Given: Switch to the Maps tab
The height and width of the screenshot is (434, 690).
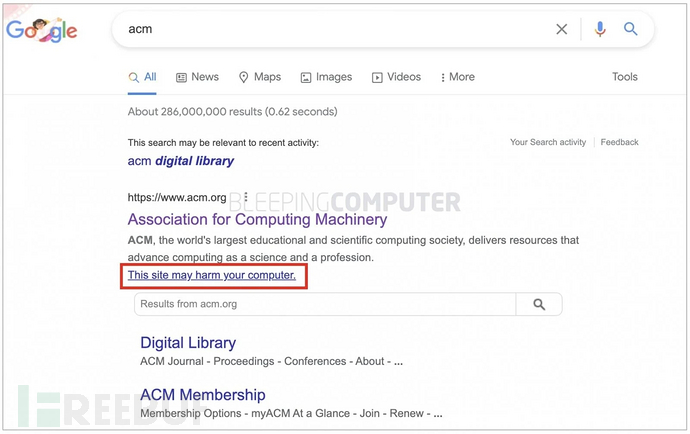Looking at the screenshot, I should point(259,77).
